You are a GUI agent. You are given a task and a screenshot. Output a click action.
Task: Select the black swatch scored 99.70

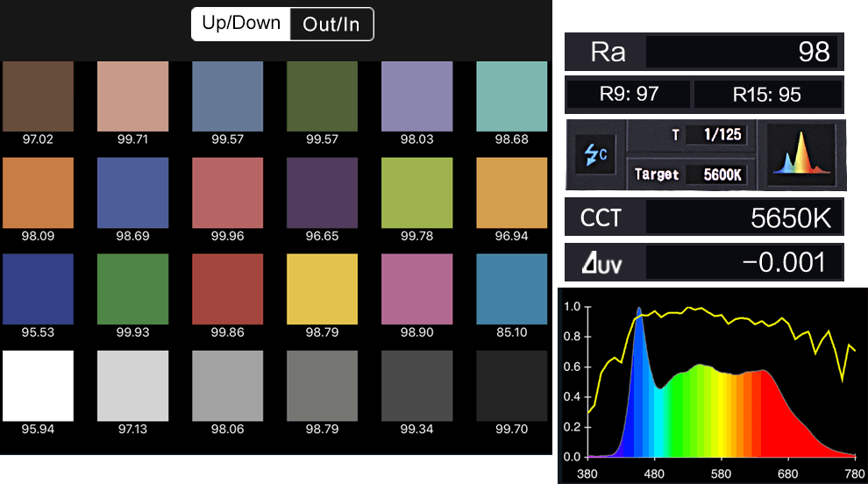pos(511,386)
